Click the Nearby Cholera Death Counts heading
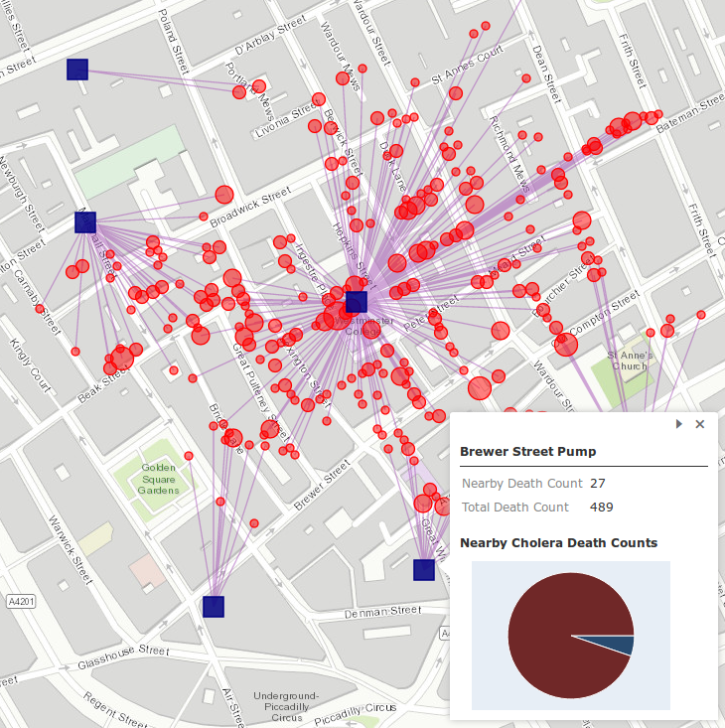Viewport: 725px width, 728px height. tap(558, 542)
